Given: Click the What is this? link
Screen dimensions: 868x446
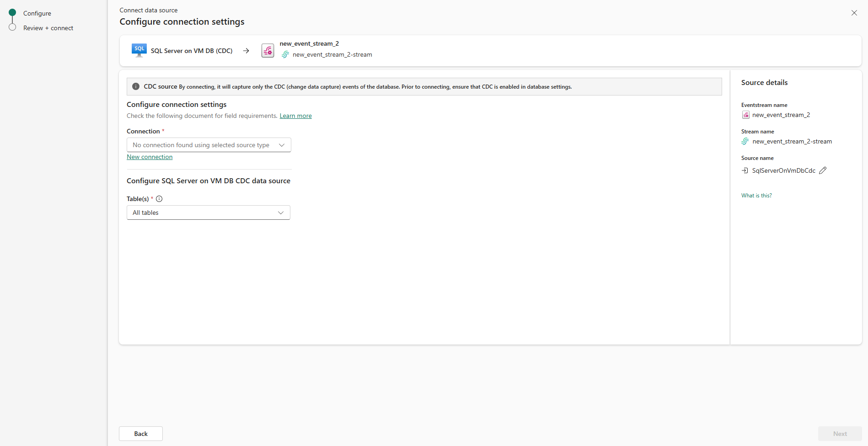Looking at the screenshot, I should coord(756,195).
